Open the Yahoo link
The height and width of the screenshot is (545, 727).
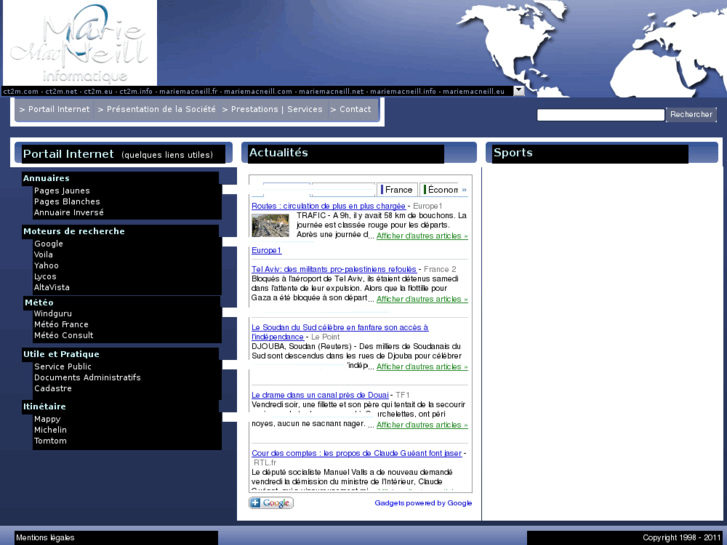(x=46, y=266)
